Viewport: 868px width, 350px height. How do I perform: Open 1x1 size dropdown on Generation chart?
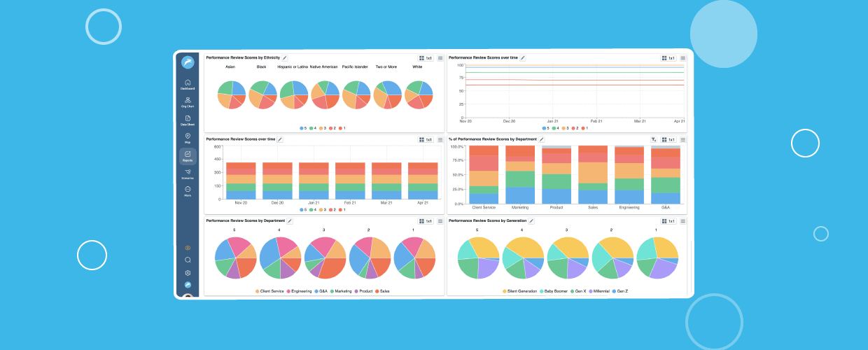(668, 221)
